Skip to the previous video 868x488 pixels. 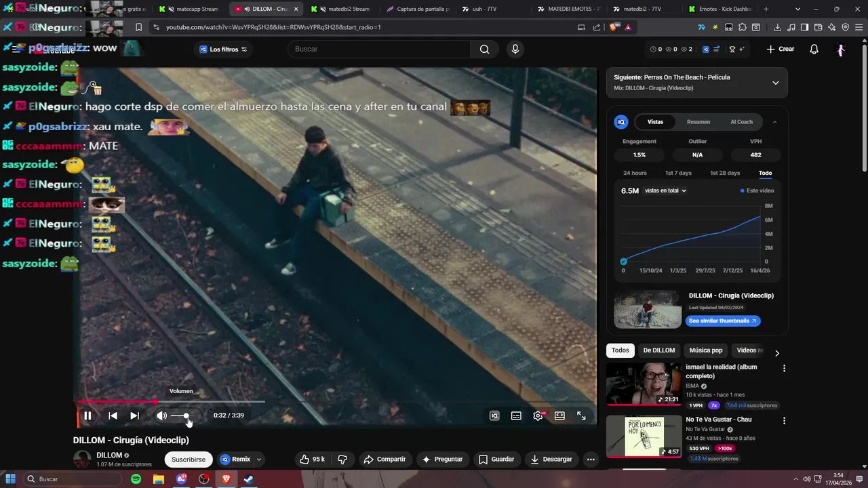click(x=113, y=415)
